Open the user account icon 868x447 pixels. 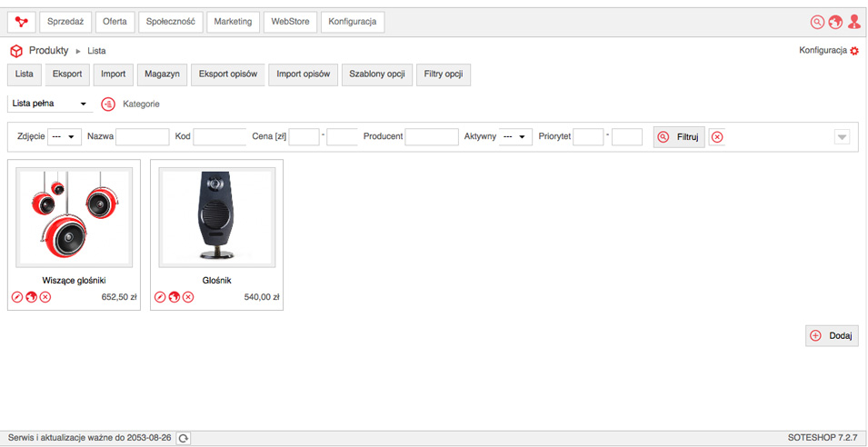(854, 22)
